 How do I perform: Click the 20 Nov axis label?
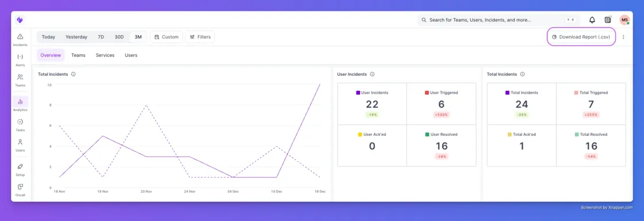(147, 192)
